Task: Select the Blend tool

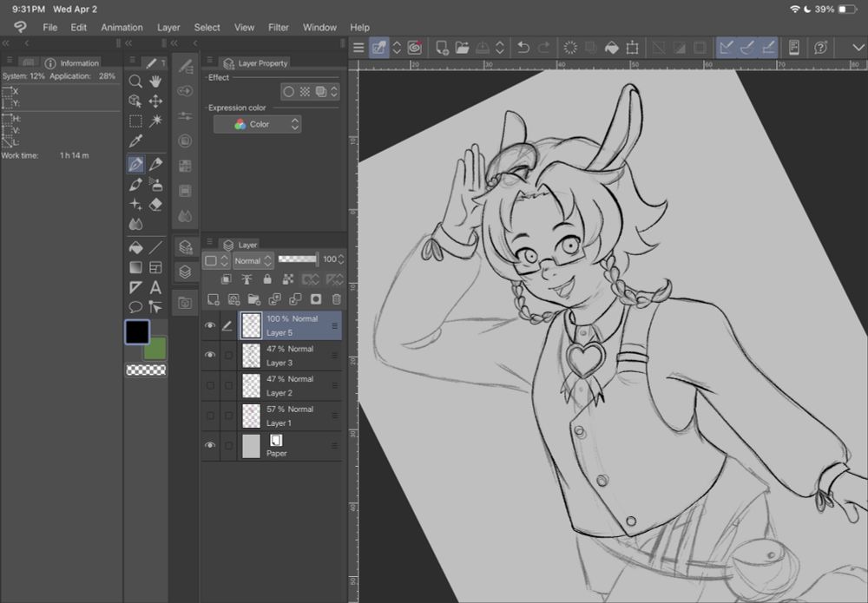Action: pos(135,224)
